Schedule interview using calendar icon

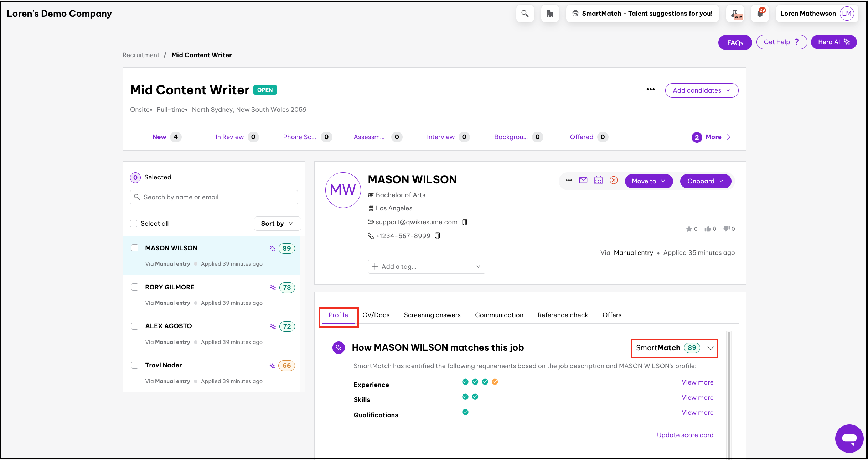coord(598,180)
